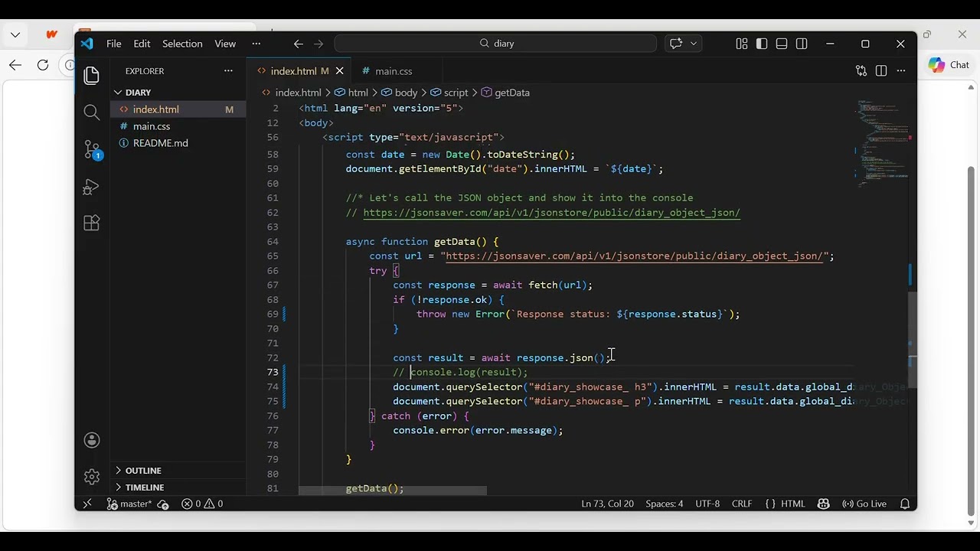
Task: Go forward with the right arrow
Action: pyautogui.click(x=319, y=44)
